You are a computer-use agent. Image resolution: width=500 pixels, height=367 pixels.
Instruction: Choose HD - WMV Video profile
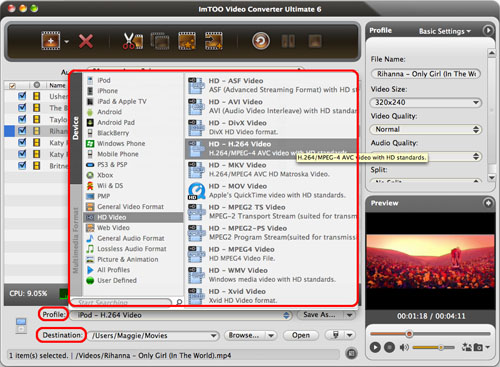pyautogui.click(x=271, y=275)
